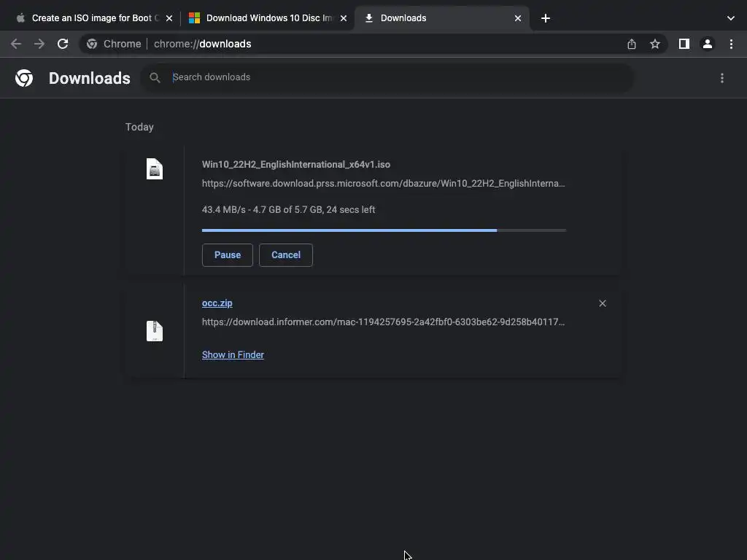Image resolution: width=747 pixels, height=560 pixels.
Task: Expand the tab search dropdown arrow
Action: coord(731,18)
